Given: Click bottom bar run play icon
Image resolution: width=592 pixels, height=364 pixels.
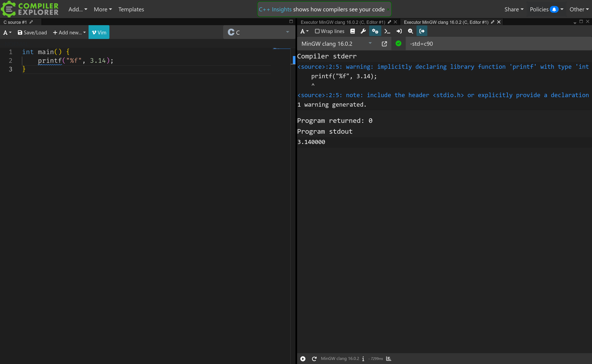Looking at the screenshot, I should pyautogui.click(x=303, y=359).
